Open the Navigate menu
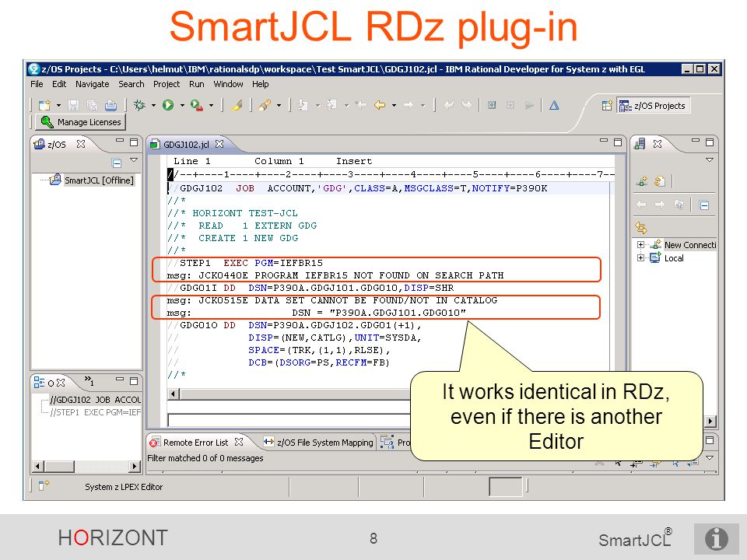The height and width of the screenshot is (560, 747). 93,84
